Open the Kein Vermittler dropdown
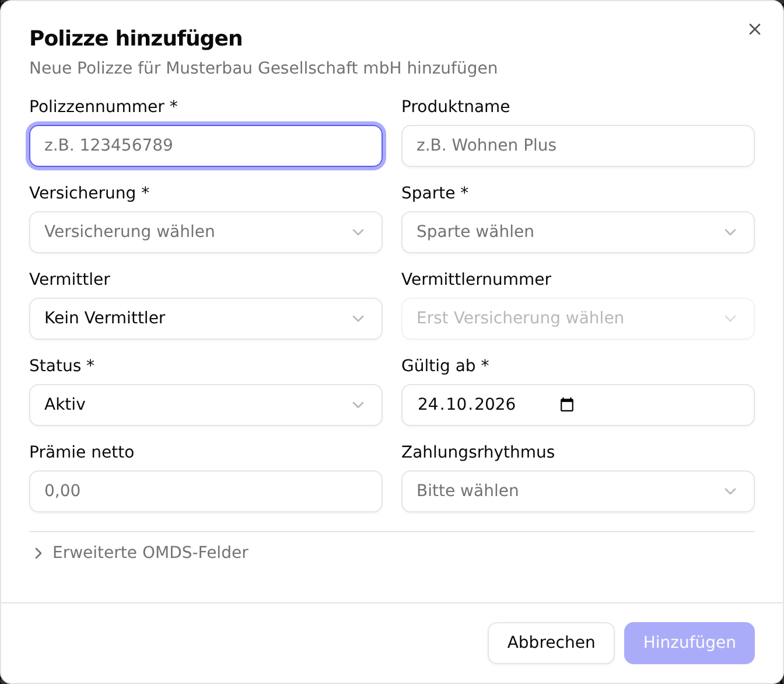 coord(206,318)
